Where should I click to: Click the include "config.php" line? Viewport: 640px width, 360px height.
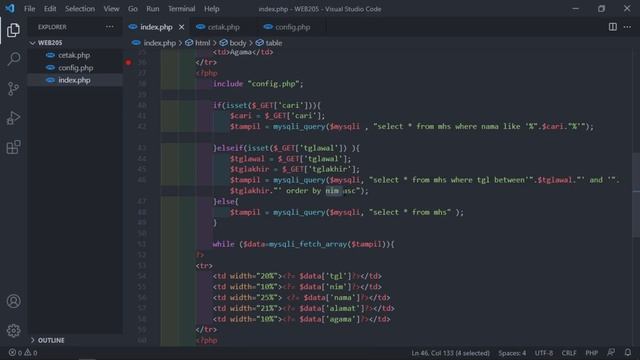coord(258,84)
